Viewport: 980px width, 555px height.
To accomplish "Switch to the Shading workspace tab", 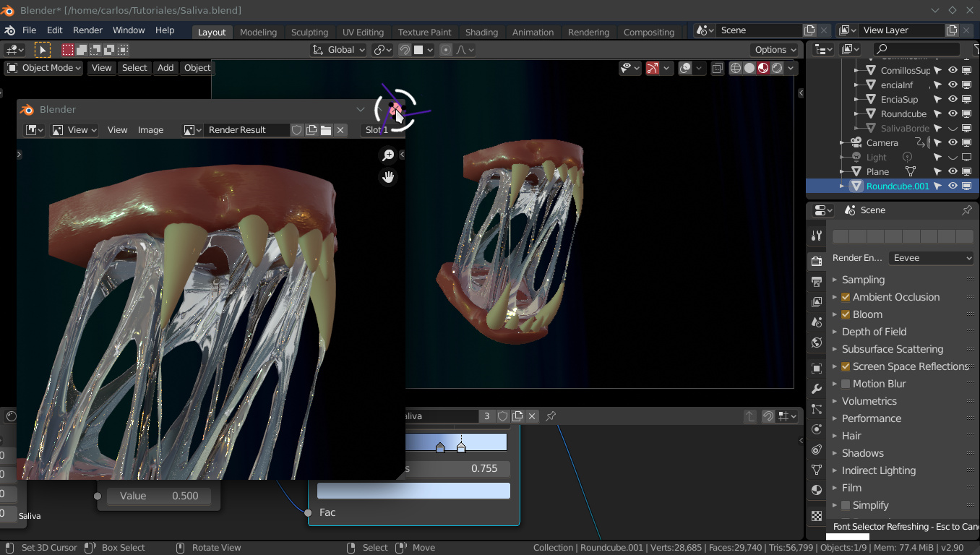I will (481, 32).
